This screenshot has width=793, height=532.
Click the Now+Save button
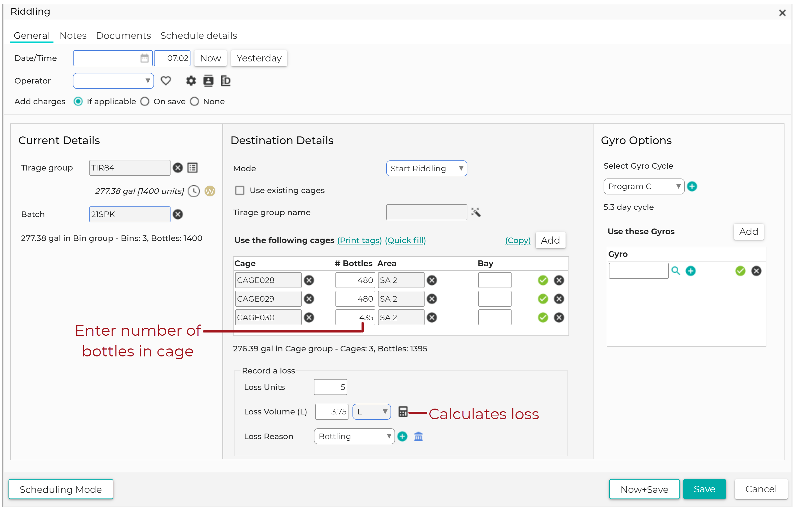click(x=644, y=489)
